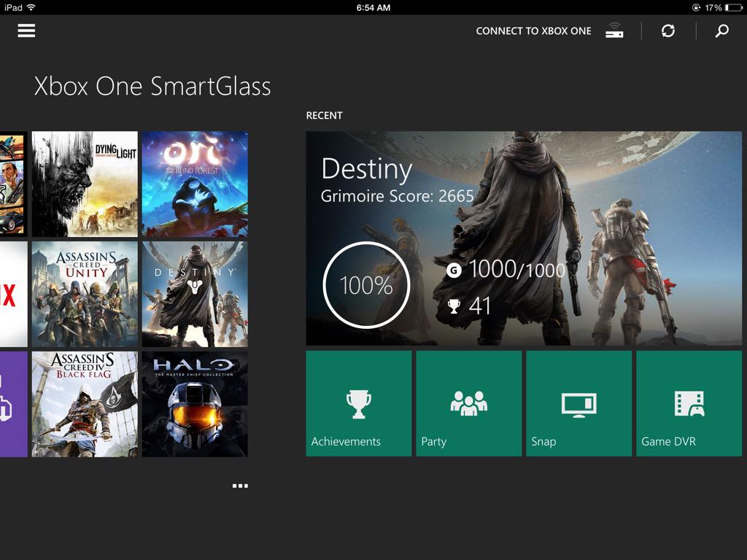747x560 pixels.
Task: Open the Achievements tile
Action: pos(359,404)
